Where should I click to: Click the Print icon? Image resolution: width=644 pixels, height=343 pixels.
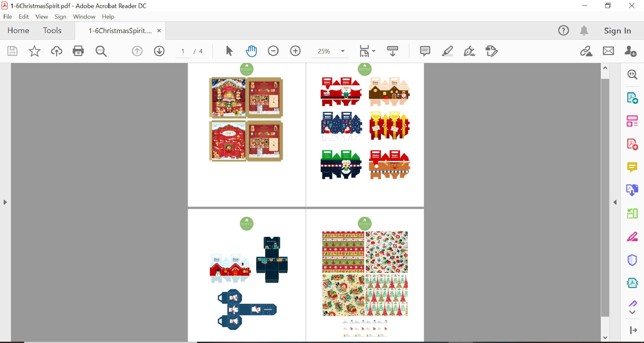[78, 51]
